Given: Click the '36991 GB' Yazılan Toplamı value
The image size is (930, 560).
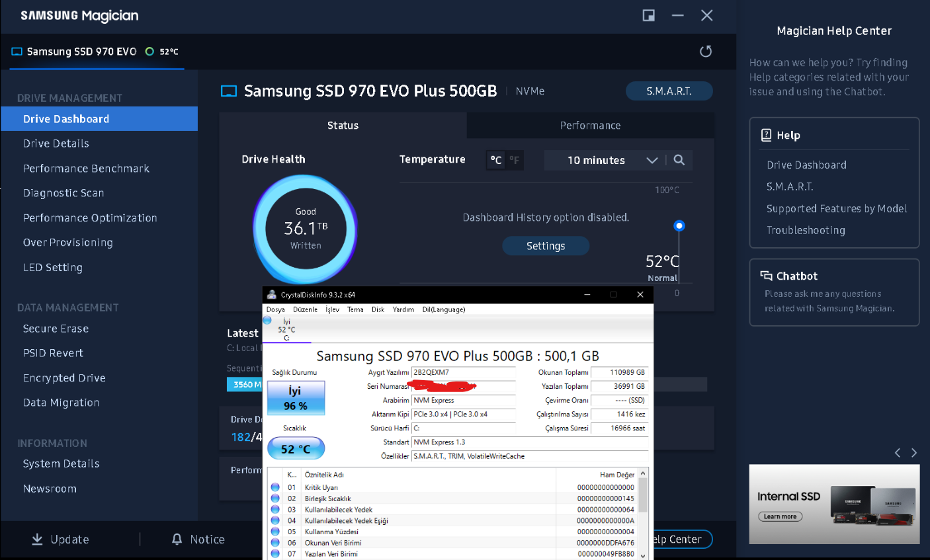Looking at the screenshot, I should click(x=619, y=386).
